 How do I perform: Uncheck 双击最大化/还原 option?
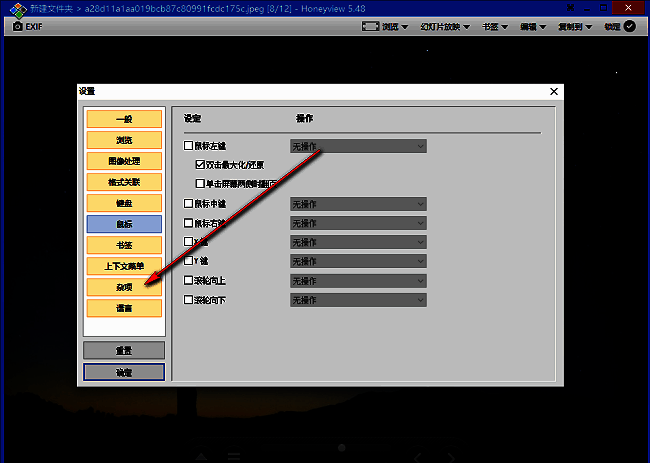[x=200, y=164]
